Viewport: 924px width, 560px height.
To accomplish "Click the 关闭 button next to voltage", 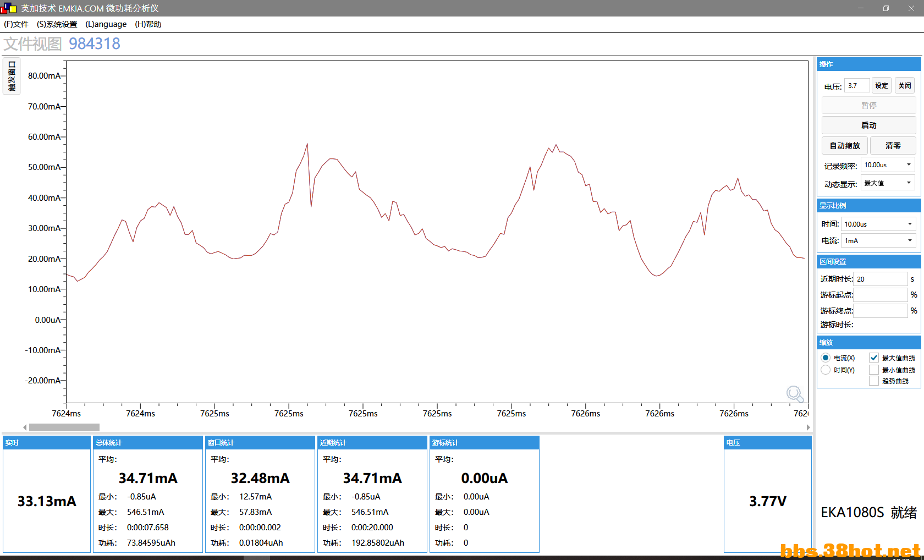I will tap(905, 85).
